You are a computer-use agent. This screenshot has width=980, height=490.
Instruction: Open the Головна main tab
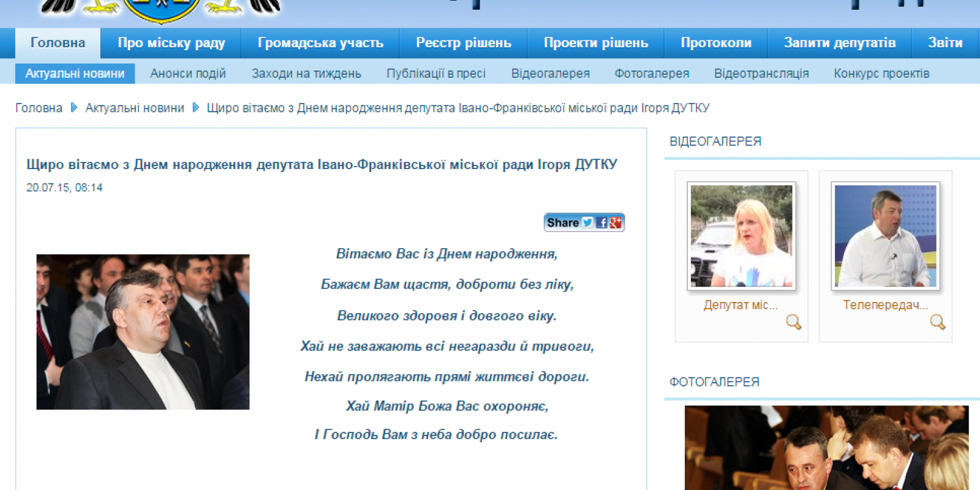coord(58,43)
